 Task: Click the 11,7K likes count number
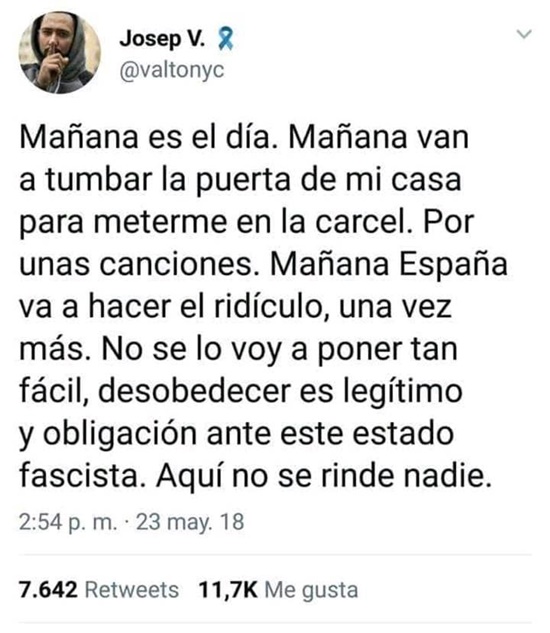(228, 590)
